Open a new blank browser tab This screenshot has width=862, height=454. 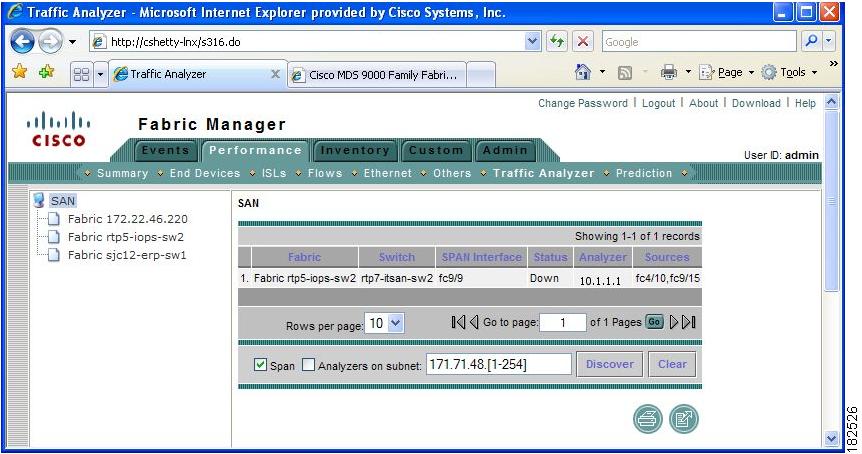(x=480, y=75)
